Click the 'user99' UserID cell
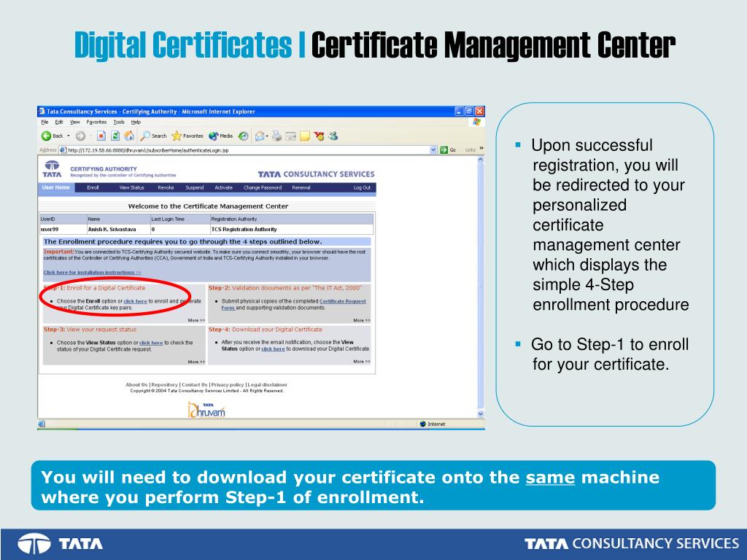Image resolution: width=747 pixels, height=560 pixels. click(63, 230)
